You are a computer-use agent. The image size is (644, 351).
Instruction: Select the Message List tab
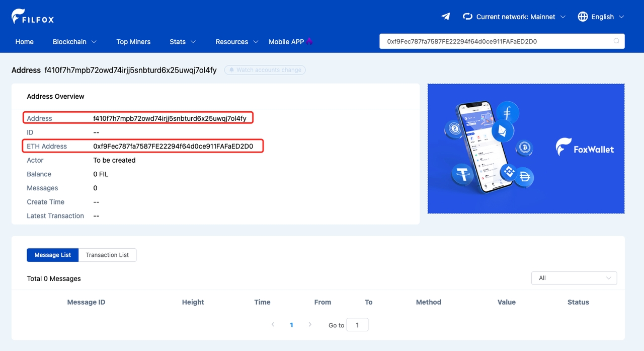(53, 255)
